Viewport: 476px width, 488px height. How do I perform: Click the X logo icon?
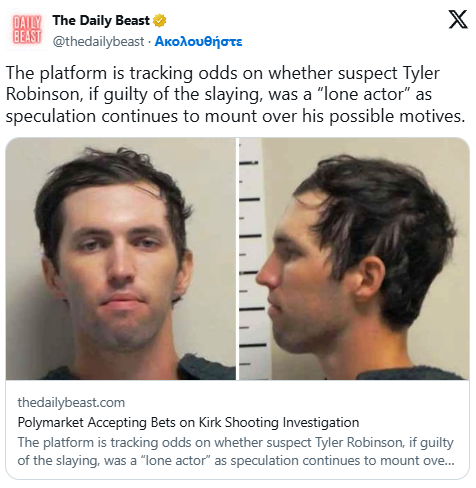click(x=458, y=20)
